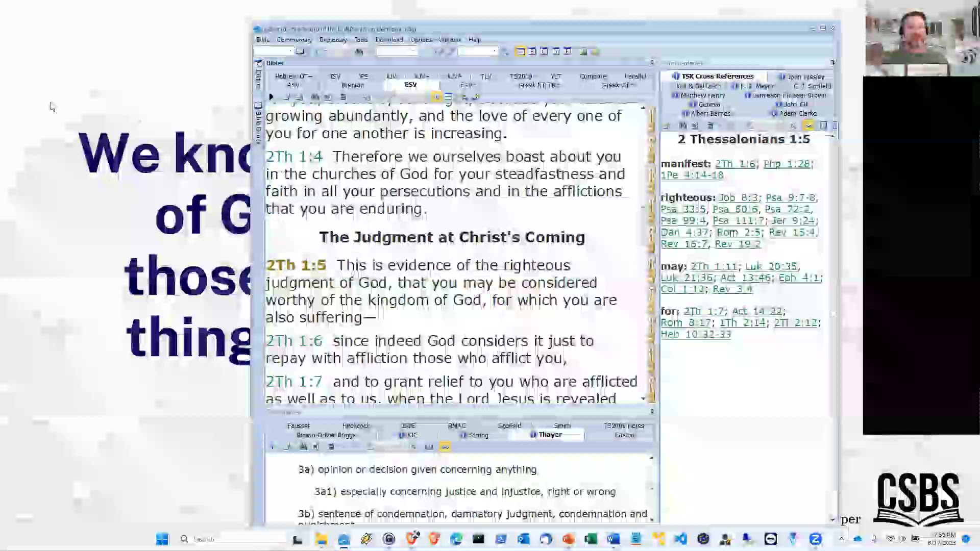Open the first combo box in main toolbar
Image resolution: width=980 pixels, height=551 pixels.
click(x=291, y=52)
